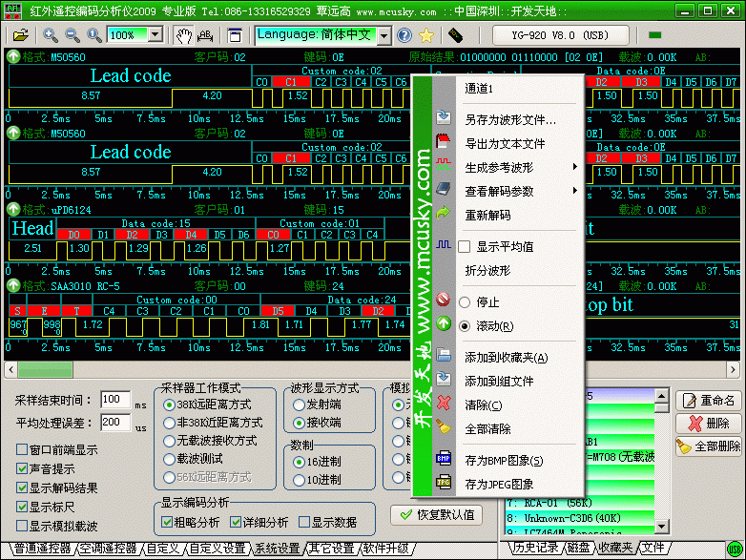Click the green remote control icon

[455, 35]
